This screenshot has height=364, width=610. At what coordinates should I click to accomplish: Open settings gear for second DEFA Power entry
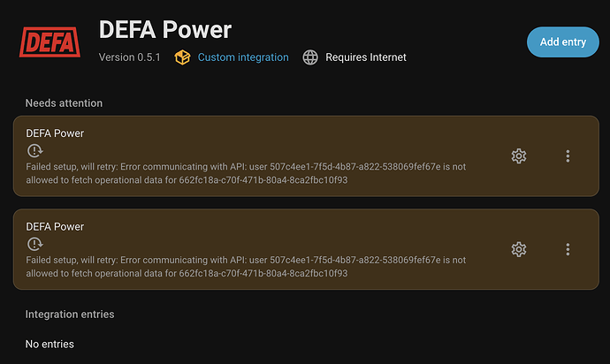519,249
